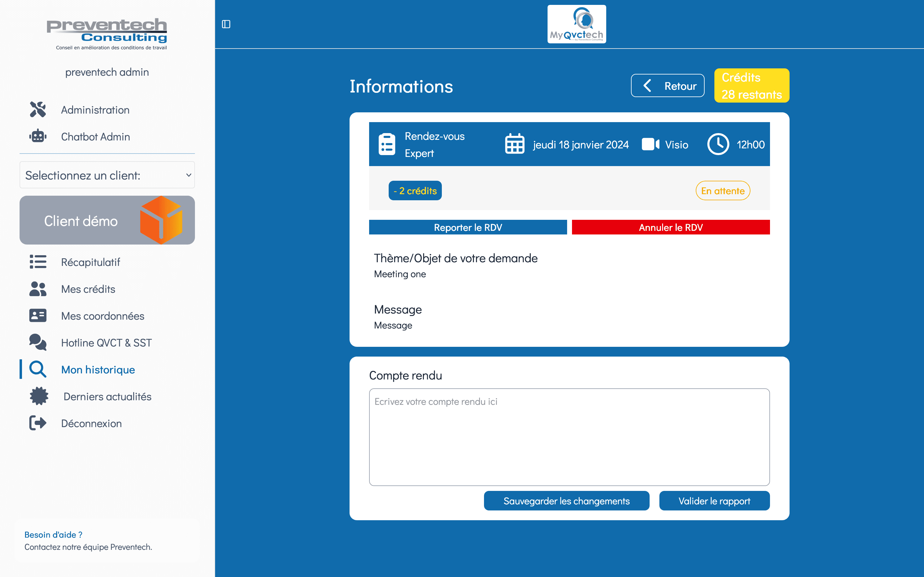Image resolution: width=924 pixels, height=577 pixels.
Task: Click the Déconnexion logout icon
Action: click(x=38, y=423)
